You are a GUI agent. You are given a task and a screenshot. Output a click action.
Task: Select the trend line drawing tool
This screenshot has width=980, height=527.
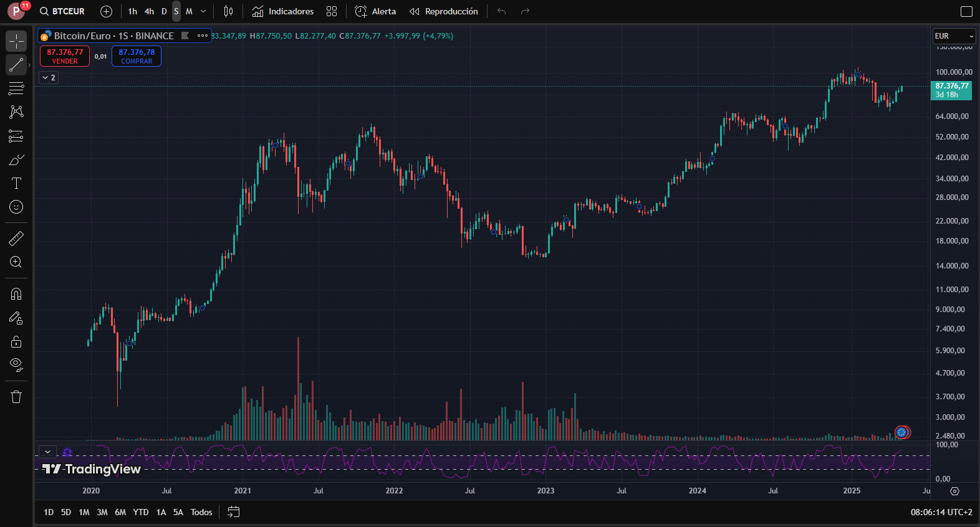[16, 65]
